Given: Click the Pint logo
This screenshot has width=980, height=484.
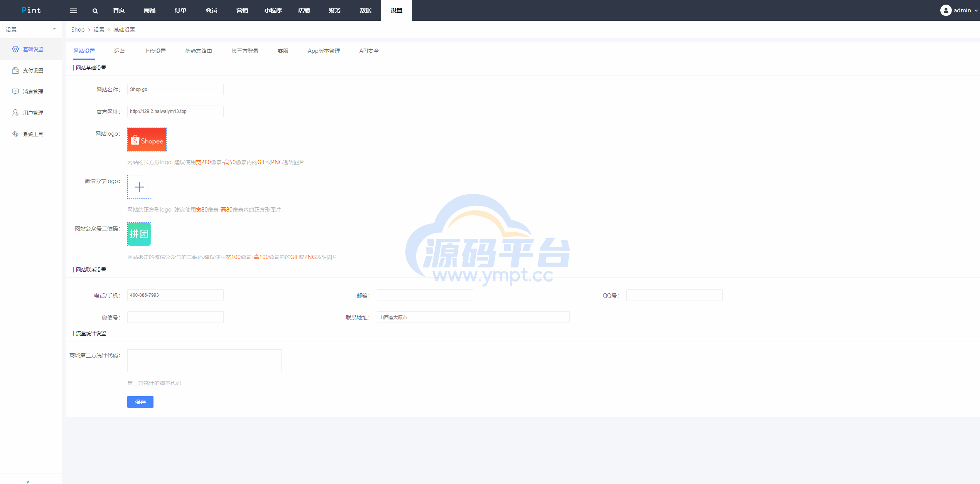Looking at the screenshot, I should click(x=31, y=10).
